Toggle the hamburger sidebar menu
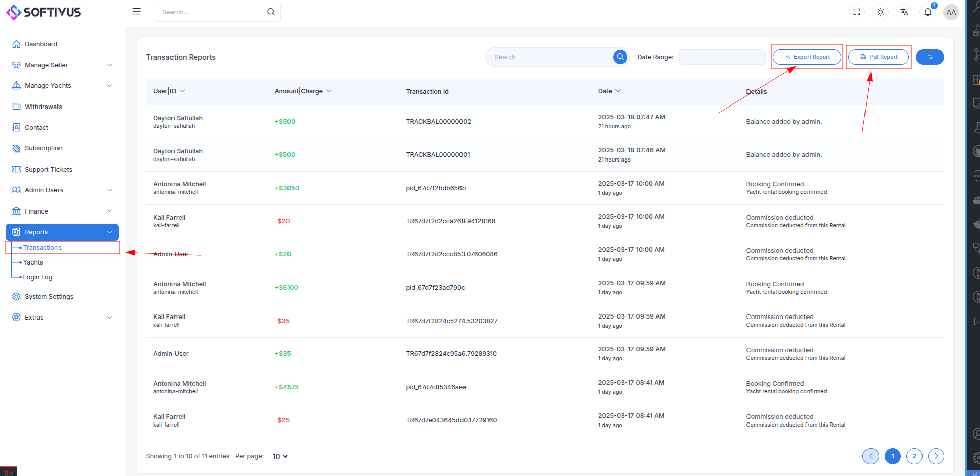This screenshot has width=980, height=476. point(136,11)
